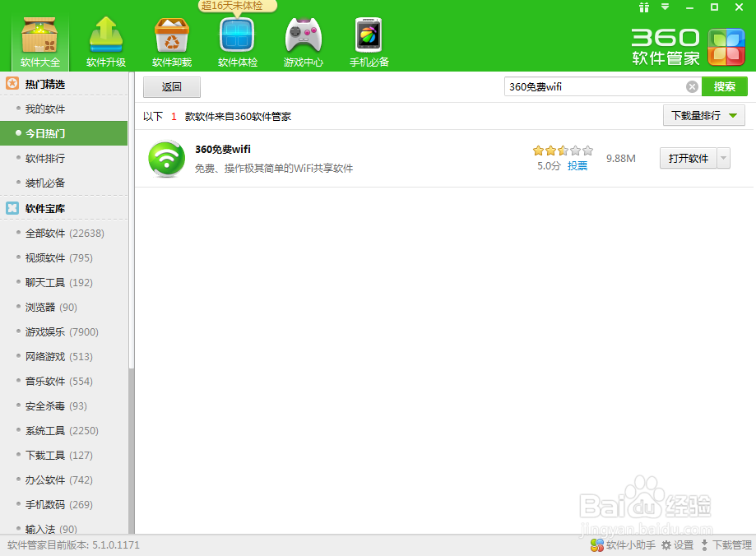Click the 超16天未体检 notification bubble
Image resolution: width=756 pixels, height=556 pixels.
click(x=237, y=7)
